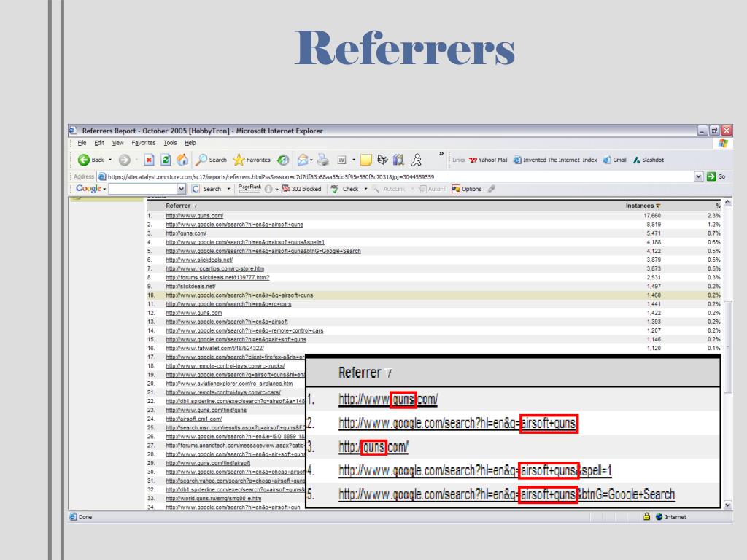Open Google search box dropdown arrow
Screen dimensions: 747x560
pos(181,189)
